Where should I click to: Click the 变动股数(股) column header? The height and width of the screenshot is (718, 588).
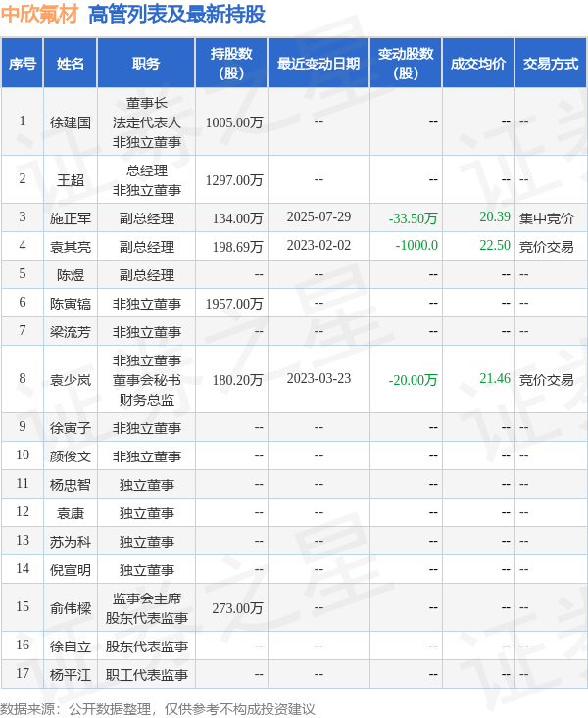(x=406, y=64)
